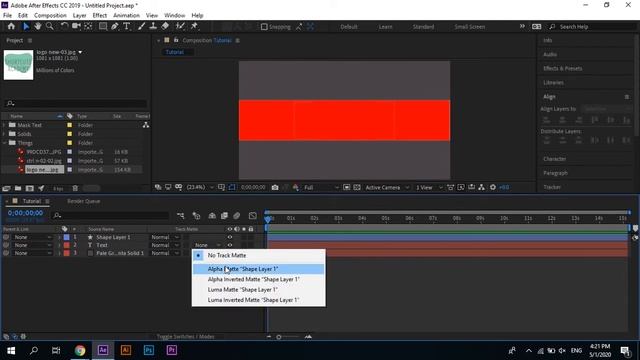This screenshot has width=640, height=360.
Task: Switch to the Render Queue tab
Action: click(x=84, y=201)
